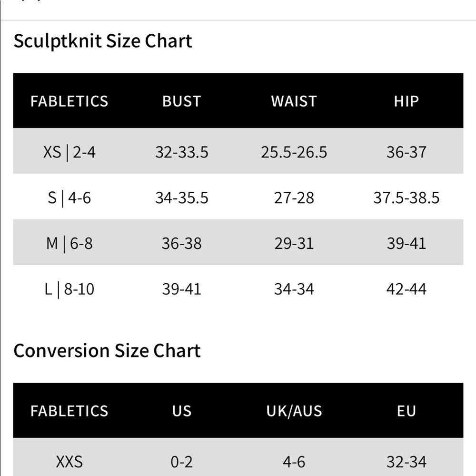Click the 29-31 waist measurement cell

(x=294, y=243)
